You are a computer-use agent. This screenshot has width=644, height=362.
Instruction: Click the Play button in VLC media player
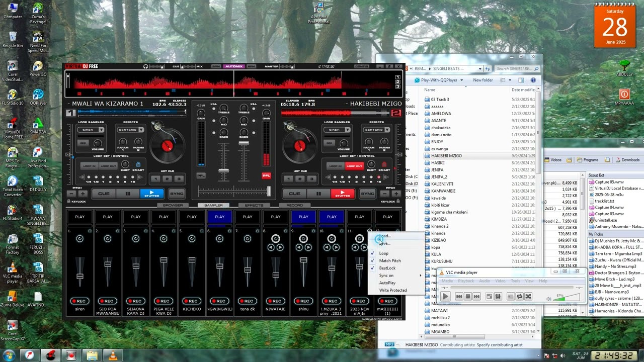coord(445,296)
